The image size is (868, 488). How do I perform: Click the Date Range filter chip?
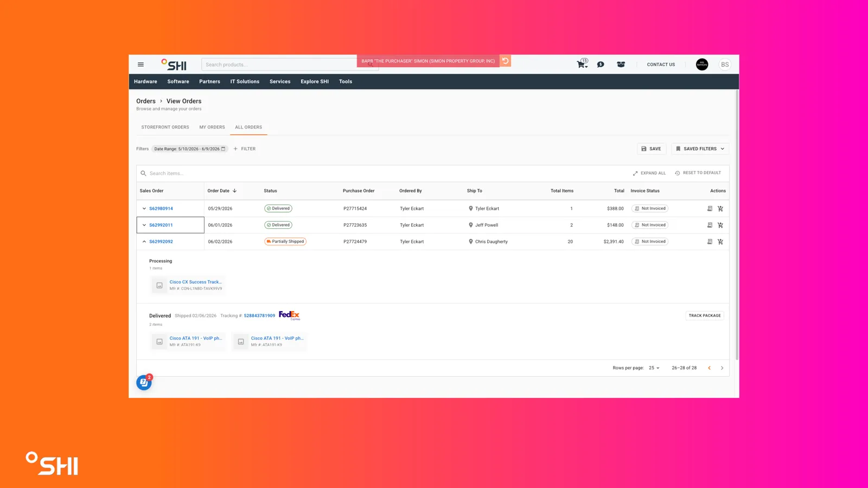click(x=189, y=149)
